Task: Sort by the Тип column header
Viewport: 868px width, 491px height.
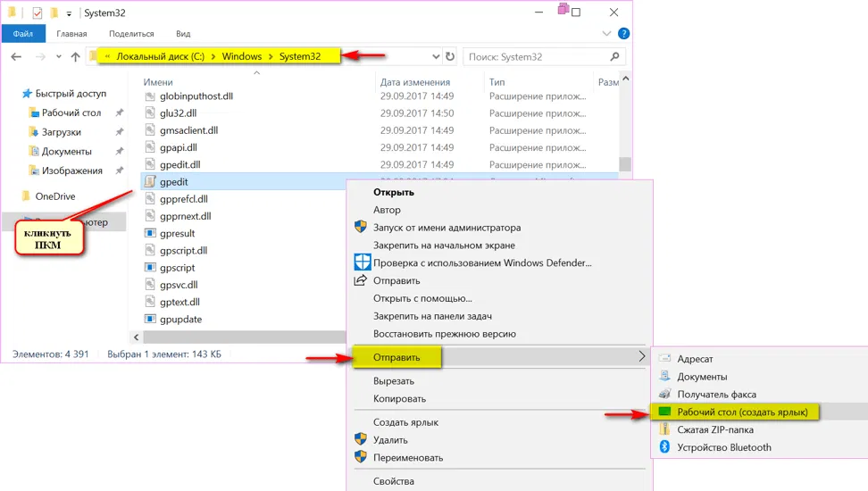Action: 497,82
